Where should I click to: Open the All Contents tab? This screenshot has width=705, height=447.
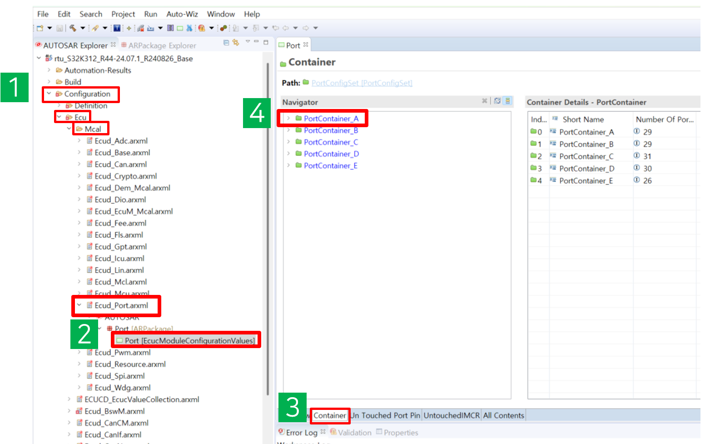tap(503, 416)
